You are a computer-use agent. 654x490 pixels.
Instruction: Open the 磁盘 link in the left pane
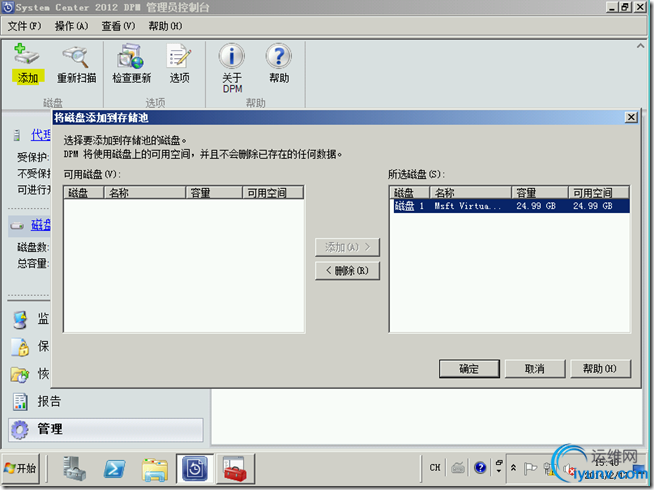tap(40, 225)
